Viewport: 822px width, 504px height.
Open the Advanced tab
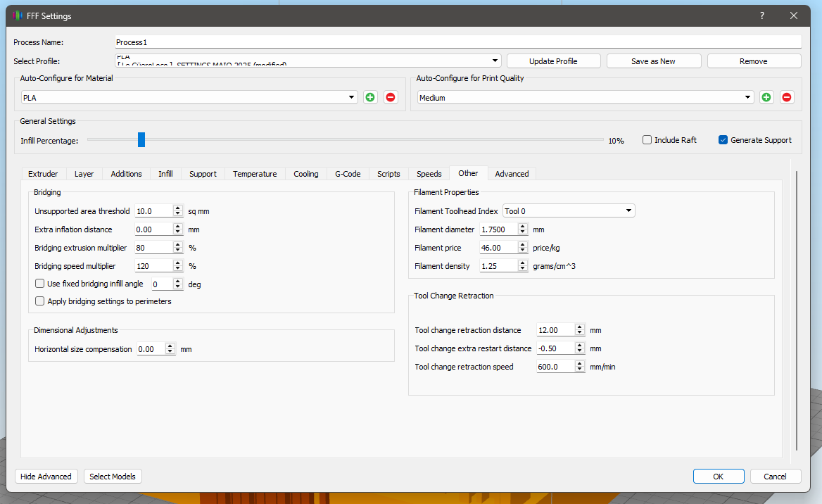point(512,174)
